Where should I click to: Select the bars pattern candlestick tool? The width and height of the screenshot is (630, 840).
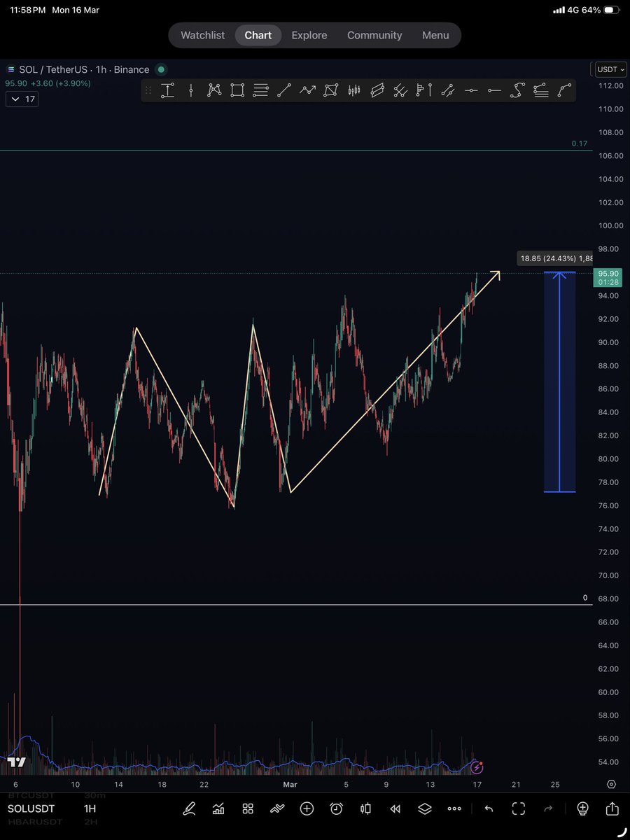pyautogui.click(x=353, y=90)
